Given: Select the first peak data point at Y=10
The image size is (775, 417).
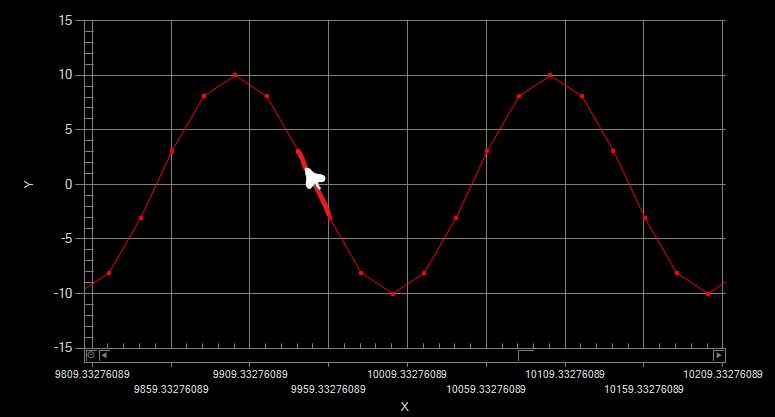Looking at the screenshot, I should click(235, 75).
